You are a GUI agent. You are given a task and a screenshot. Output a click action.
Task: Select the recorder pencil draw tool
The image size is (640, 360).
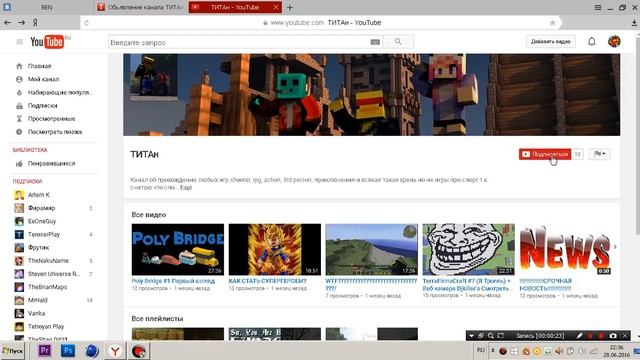click(x=580, y=336)
